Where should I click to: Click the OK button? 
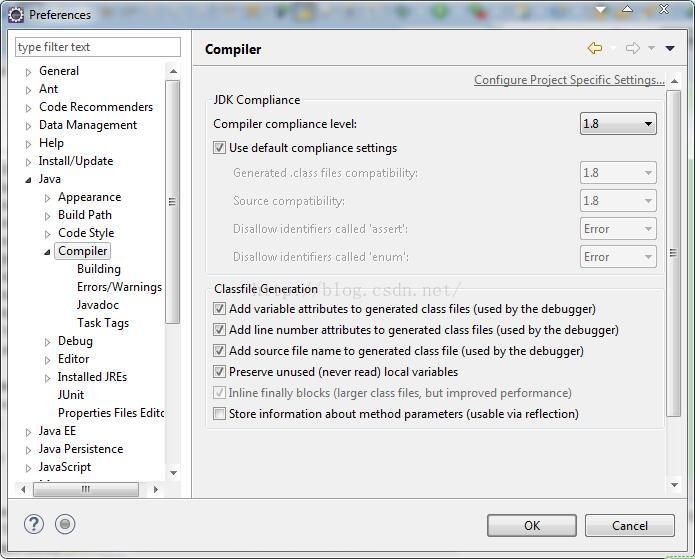532,525
